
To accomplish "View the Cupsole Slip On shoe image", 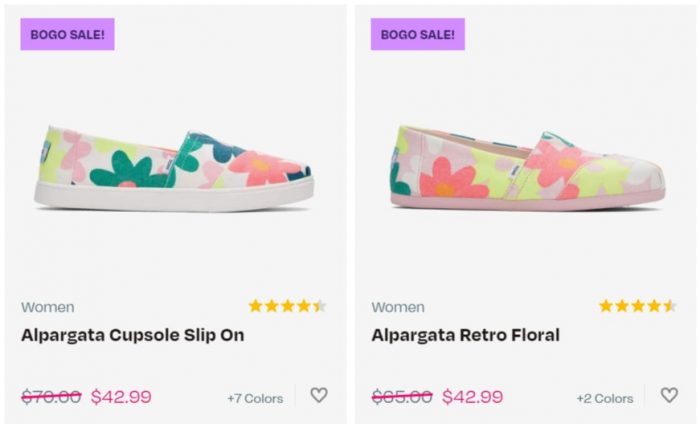I will point(174,167).
